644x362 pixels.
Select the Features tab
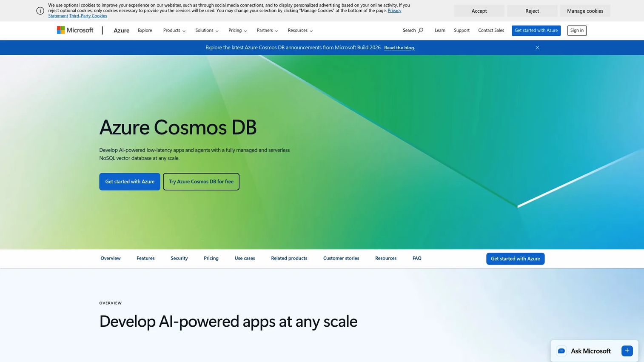point(145,258)
